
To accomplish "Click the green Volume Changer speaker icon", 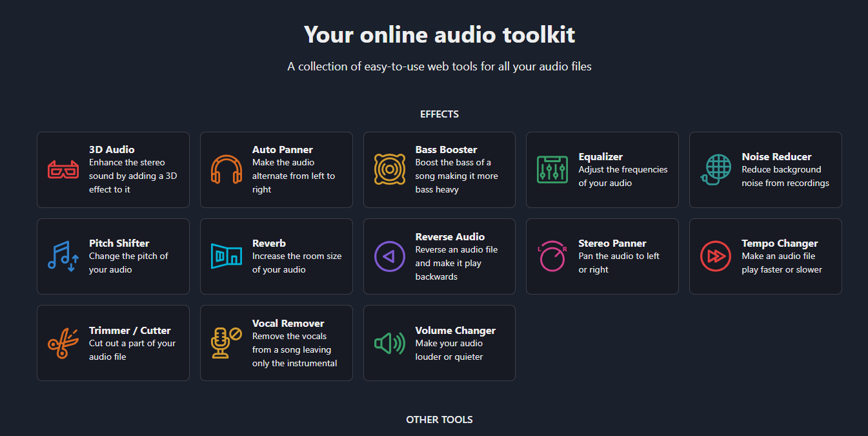I will (390, 343).
